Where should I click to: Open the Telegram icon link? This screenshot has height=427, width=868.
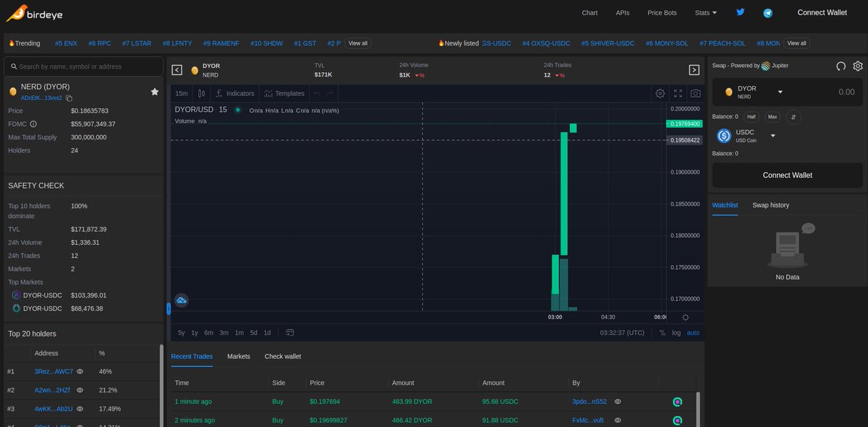pos(768,13)
